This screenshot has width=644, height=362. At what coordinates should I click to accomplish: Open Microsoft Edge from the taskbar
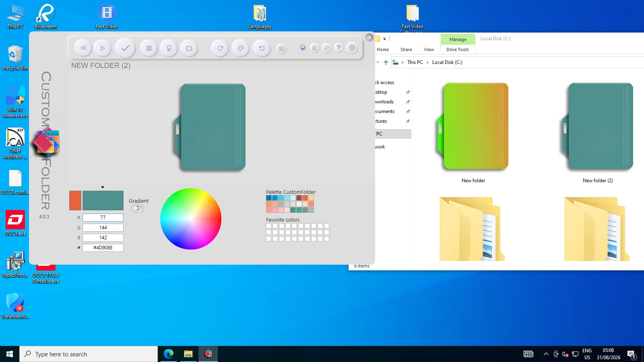point(169,354)
